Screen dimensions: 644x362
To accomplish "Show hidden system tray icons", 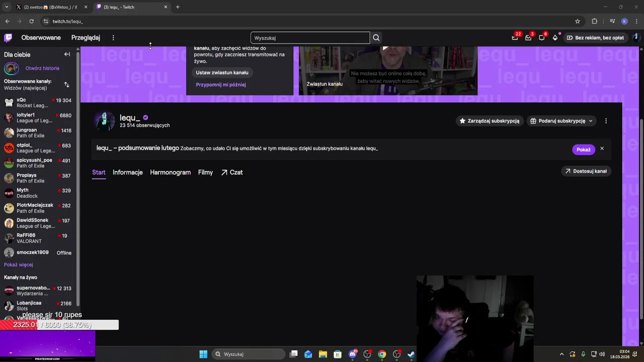I will click(561, 354).
